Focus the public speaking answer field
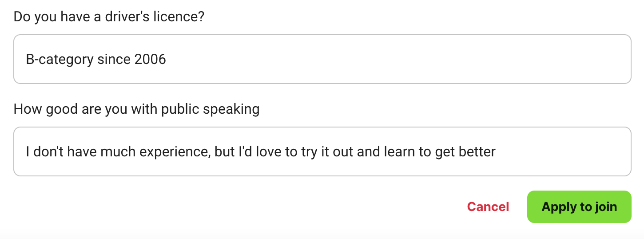The image size is (644, 239). (322, 151)
